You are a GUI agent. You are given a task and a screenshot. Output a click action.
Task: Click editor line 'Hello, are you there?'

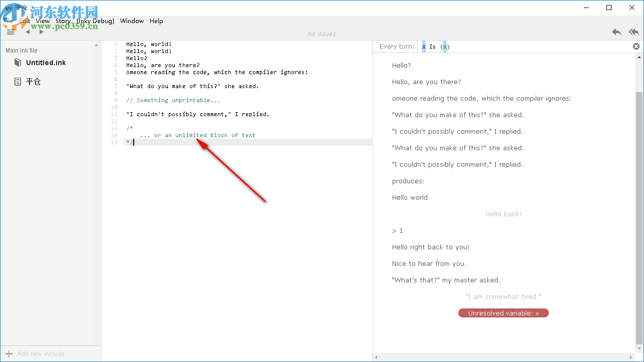pyautogui.click(x=163, y=65)
